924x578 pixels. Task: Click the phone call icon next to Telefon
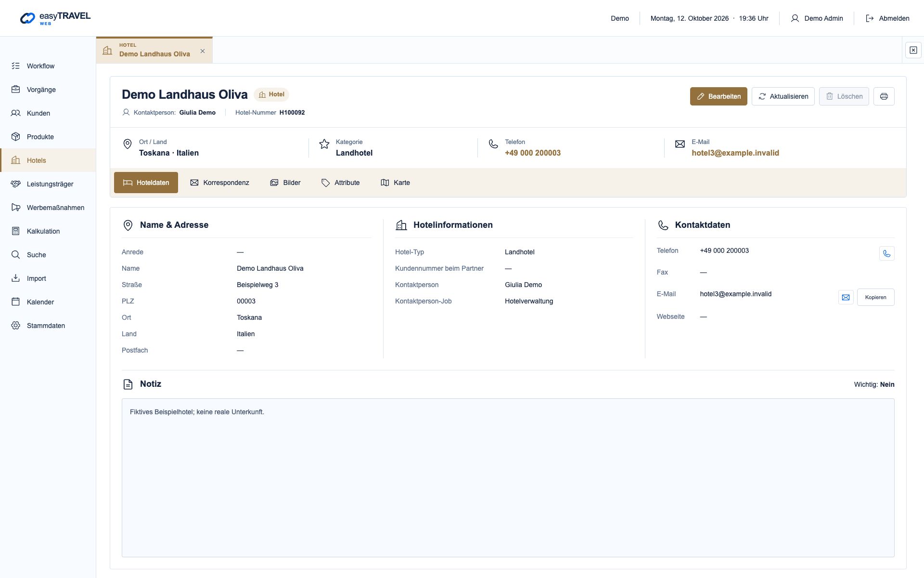886,253
